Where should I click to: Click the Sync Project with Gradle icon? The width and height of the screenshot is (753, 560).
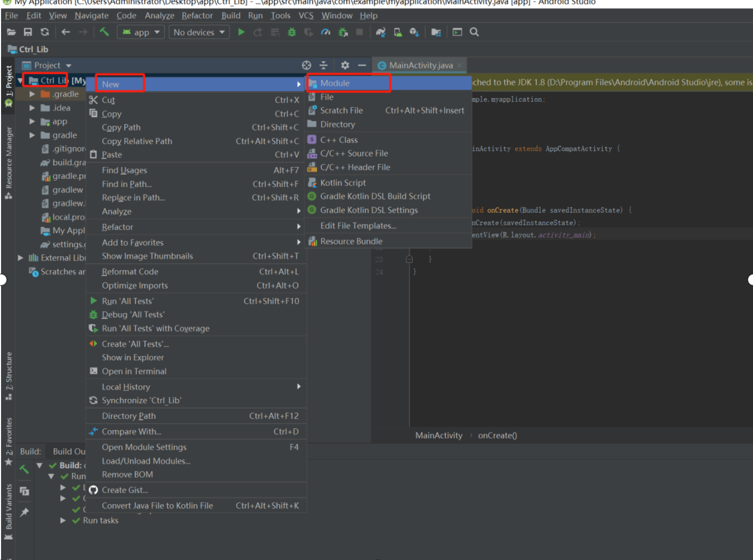pyautogui.click(x=380, y=32)
